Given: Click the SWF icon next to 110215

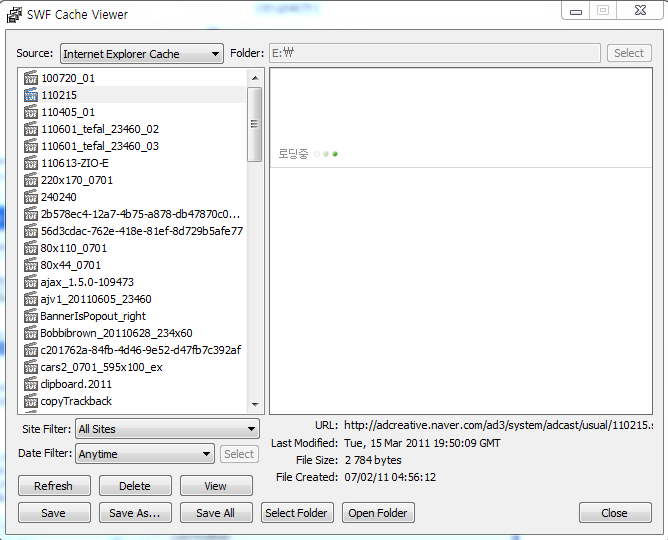Looking at the screenshot, I should (x=31, y=95).
